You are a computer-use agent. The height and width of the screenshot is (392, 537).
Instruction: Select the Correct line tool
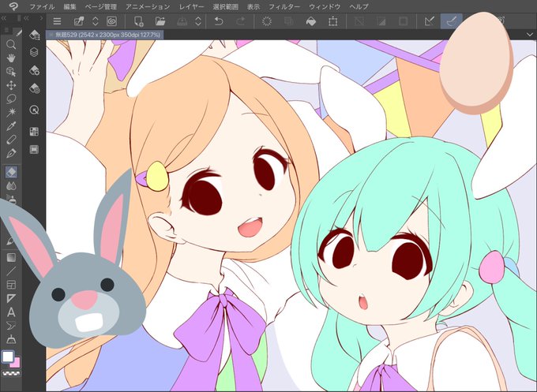pyautogui.click(x=11, y=339)
